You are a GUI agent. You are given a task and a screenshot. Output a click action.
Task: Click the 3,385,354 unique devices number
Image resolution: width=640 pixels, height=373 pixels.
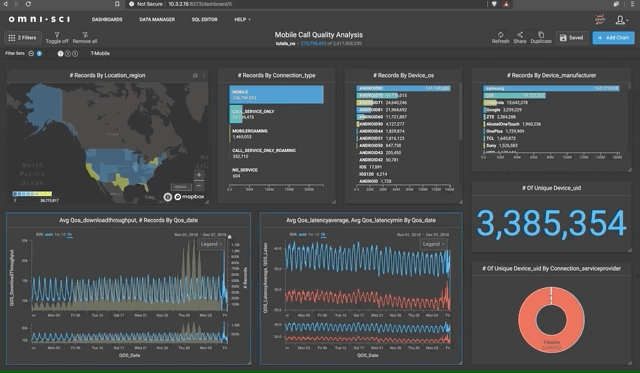click(x=551, y=223)
